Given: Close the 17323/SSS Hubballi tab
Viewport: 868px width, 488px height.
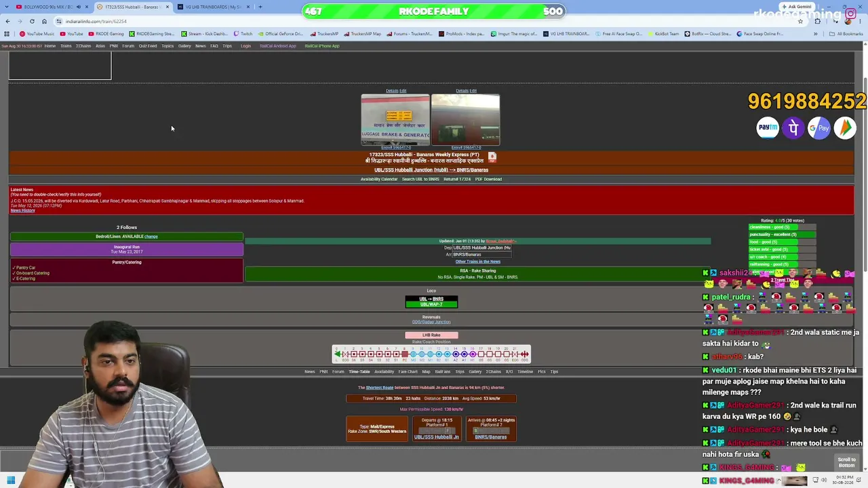Looking at the screenshot, I should pyautogui.click(x=167, y=7).
